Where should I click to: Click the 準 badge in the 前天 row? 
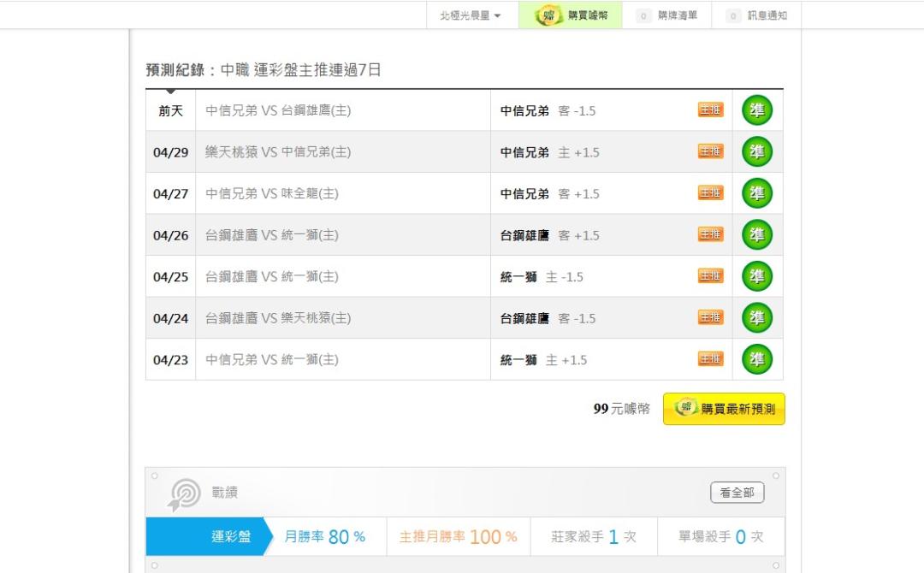coord(757,110)
